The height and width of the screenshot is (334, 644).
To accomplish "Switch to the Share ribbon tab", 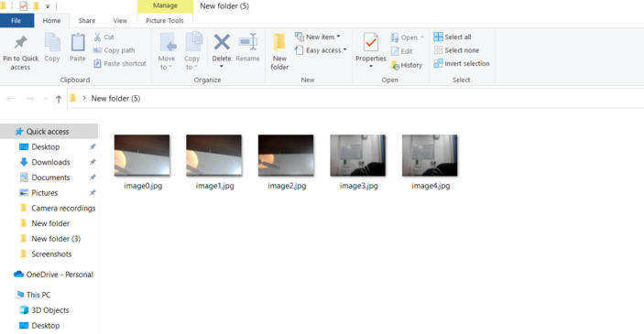I will point(87,20).
